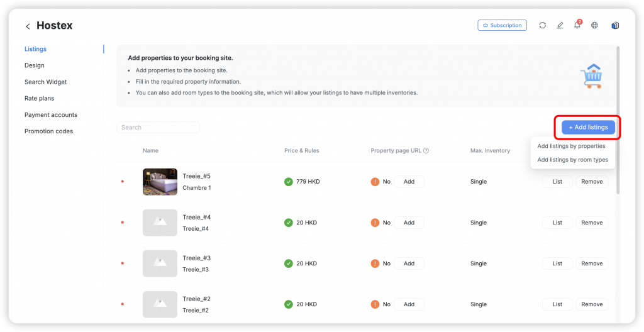This screenshot has width=644, height=332.
Task: Click the orange warning icon for Treeie_#5
Action: click(x=375, y=182)
